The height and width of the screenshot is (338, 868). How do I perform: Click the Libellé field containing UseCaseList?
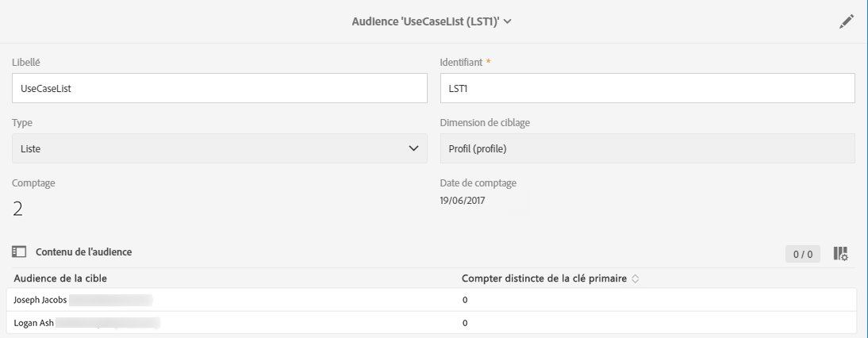219,88
